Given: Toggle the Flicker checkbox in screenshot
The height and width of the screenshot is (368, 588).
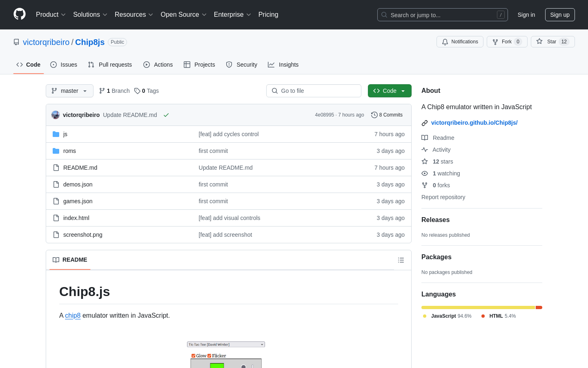Looking at the screenshot, I should 209,356.
